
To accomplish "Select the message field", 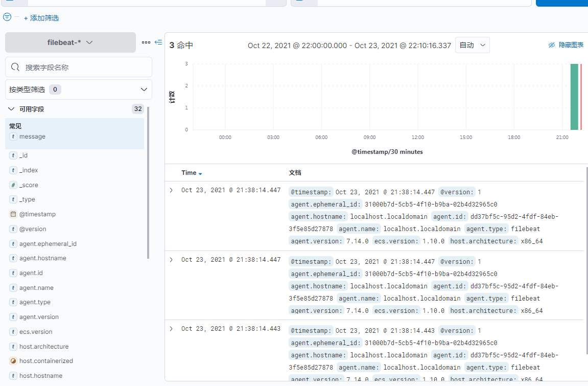I will coord(32,137).
